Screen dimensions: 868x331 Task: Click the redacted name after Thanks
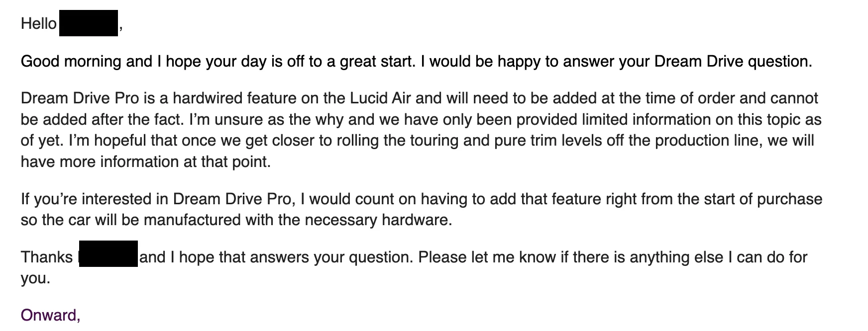click(108, 254)
